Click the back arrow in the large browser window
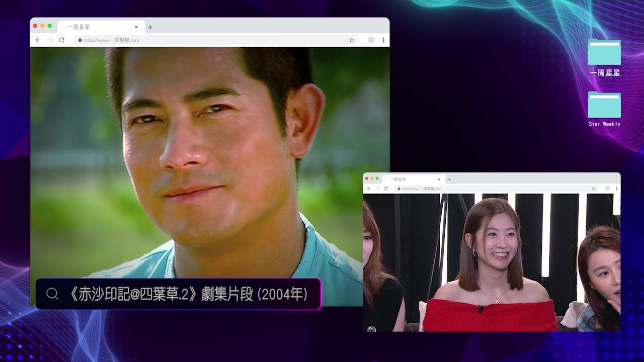This screenshot has width=644, height=362. click(x=38, y=40)
